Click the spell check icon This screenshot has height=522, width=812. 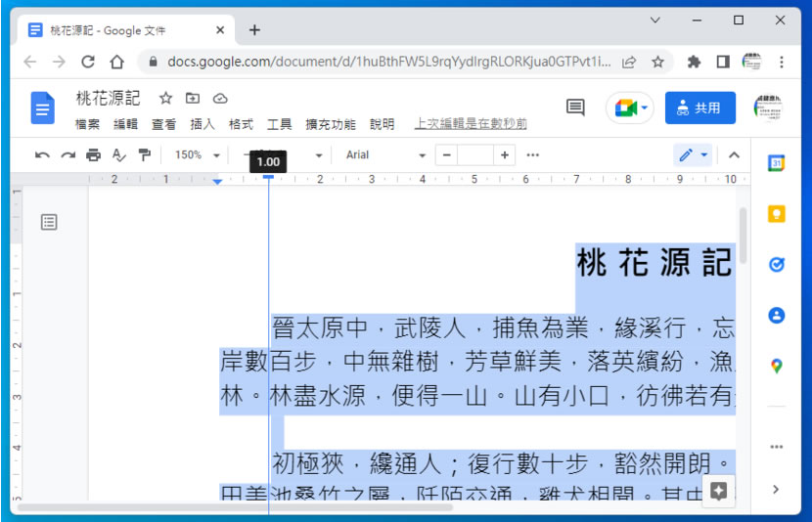pos(119,154)
